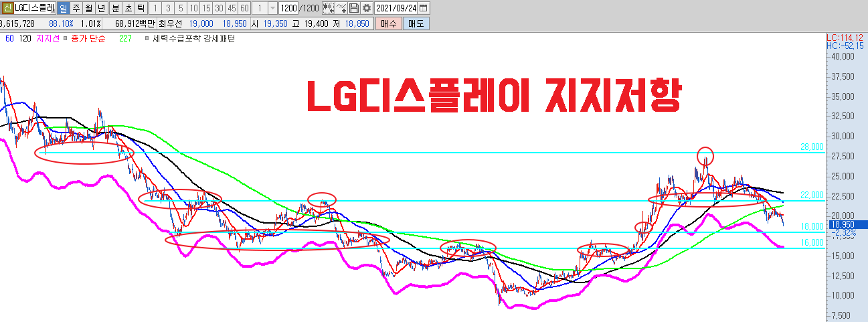This screenshot has height=322, width=868.
Task: Choose the 15 interval button
Action: coord(205,9)
